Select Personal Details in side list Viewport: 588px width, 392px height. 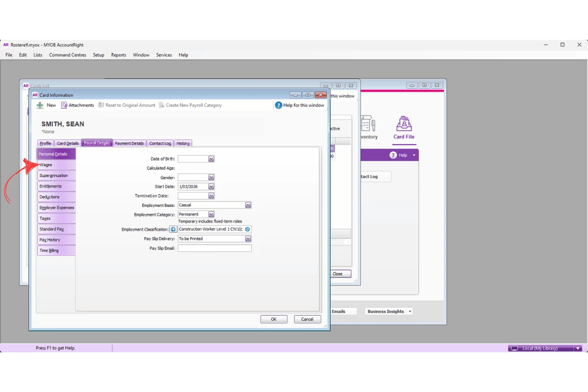(x=56, y=154)
